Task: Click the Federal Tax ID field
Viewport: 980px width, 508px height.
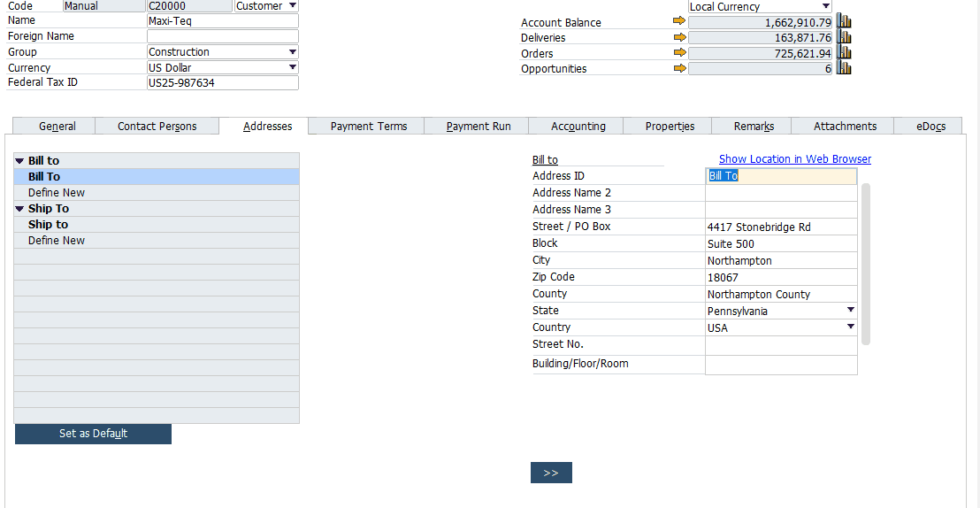Action: [223, 82]
